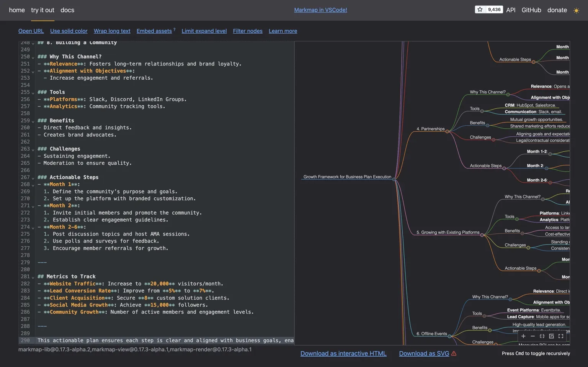The image size is (588, 367).
Task: Zoom out of the mindmap with minus icon
Action: point(532,336)
